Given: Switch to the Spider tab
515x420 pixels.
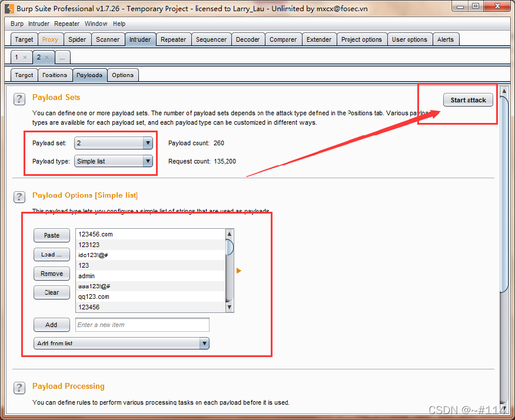Looking at the screenshot, I should pos(77,39).
